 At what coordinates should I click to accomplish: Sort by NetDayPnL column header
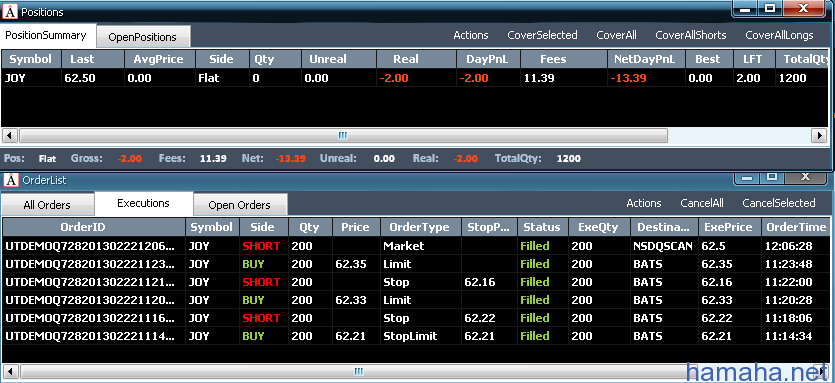[x=644, y=59]
